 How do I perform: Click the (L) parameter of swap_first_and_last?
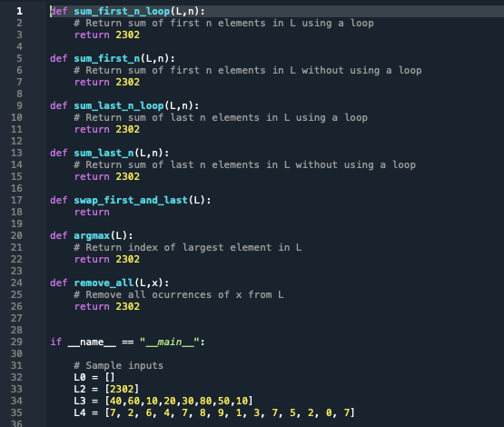[x=197, y=200]
